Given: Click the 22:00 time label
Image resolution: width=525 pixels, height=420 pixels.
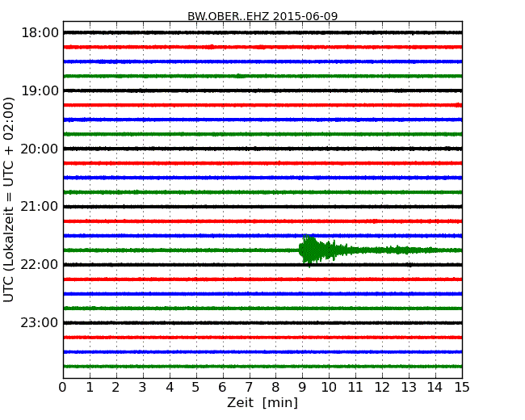Looking at the screenshot, I should [40, 265].
